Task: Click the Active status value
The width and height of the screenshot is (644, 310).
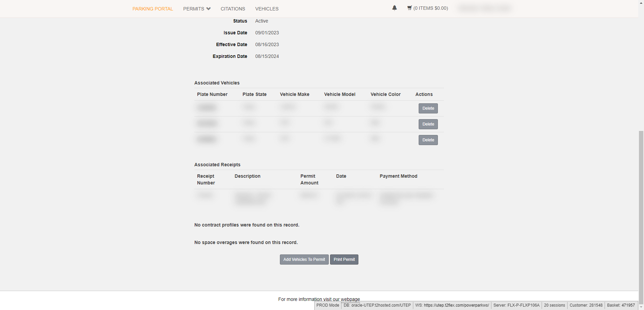Action: (x=262, y=21)
